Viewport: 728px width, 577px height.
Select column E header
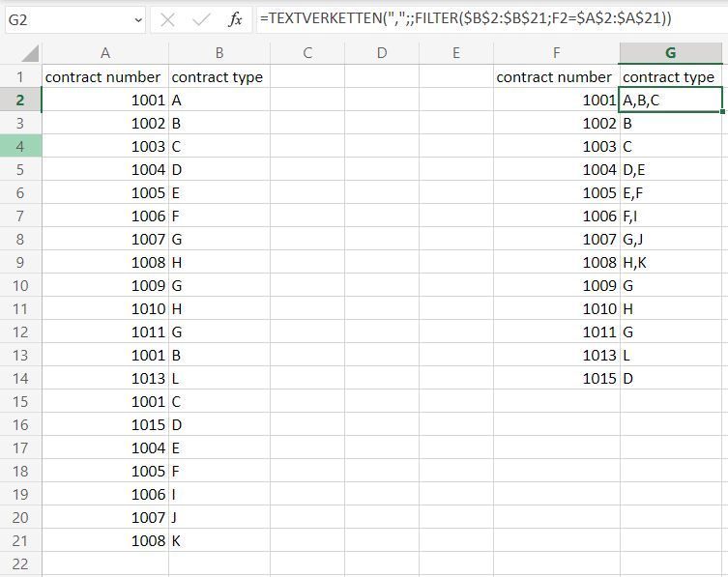(x=456, y=53)
